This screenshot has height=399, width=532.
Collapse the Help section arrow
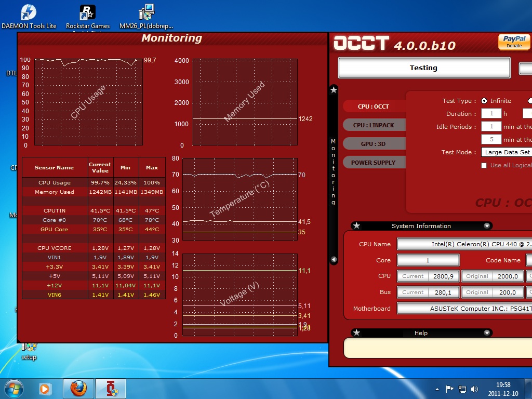[487, 332]
